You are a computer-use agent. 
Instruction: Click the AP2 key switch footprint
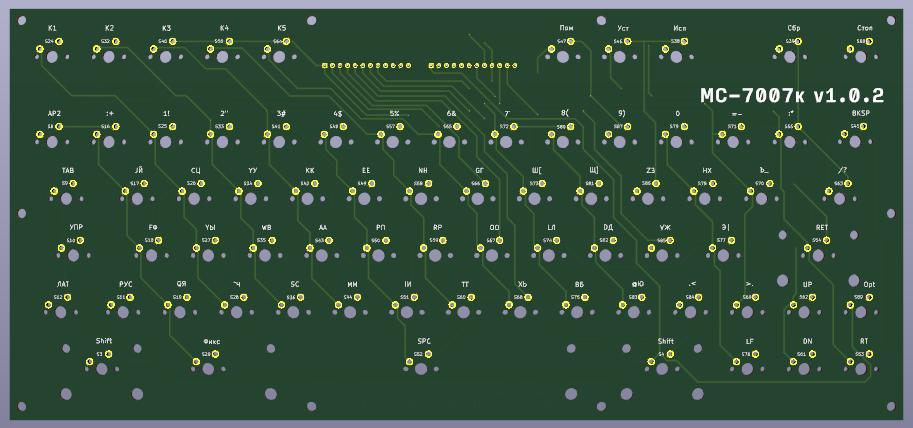[x=54, y=143]
